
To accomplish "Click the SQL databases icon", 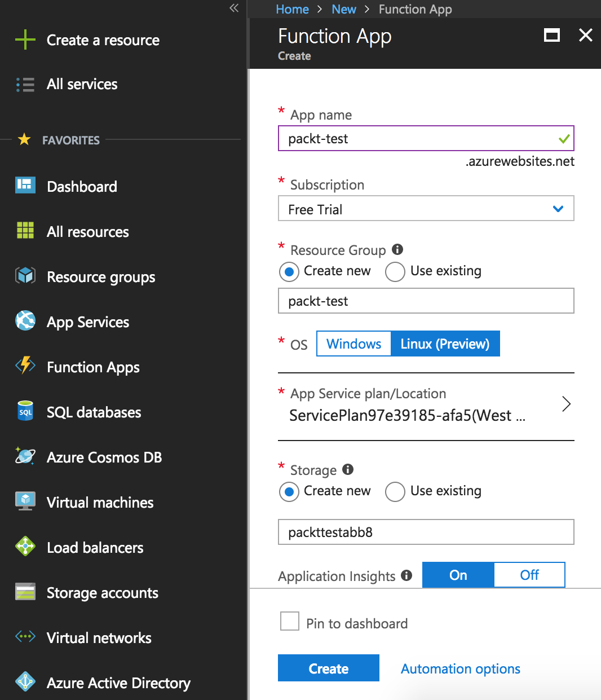I will [x=25, y=411].
